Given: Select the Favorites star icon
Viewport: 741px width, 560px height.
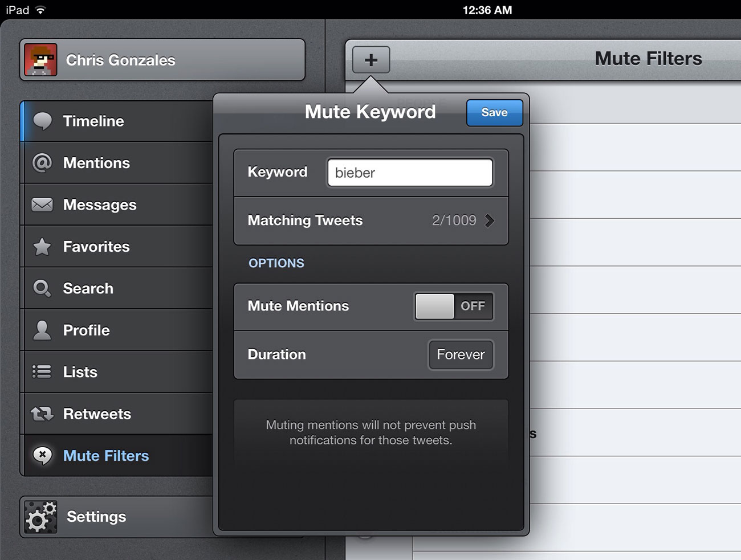Looking at the screenshot, I should click(42, 247).
